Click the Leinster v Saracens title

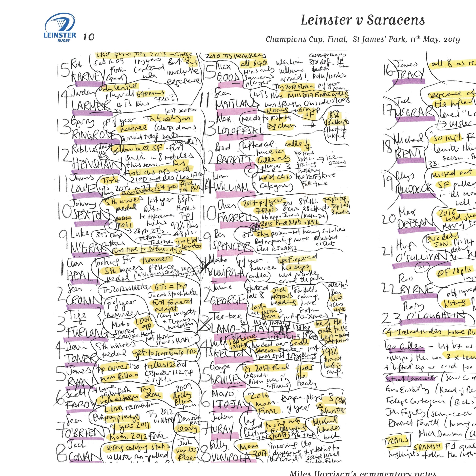(x=363, y=20)
